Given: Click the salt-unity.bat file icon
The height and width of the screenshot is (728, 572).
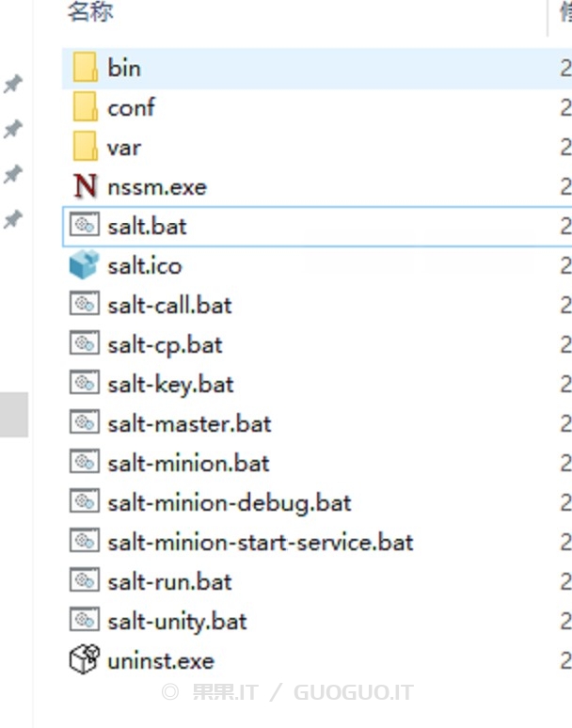Looking at the screenshot, I should tap(85, 620).
